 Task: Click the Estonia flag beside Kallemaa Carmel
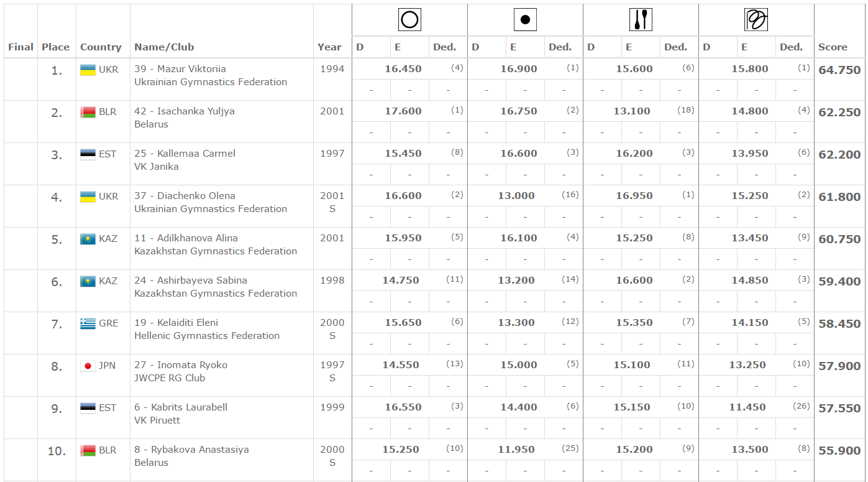88,154
